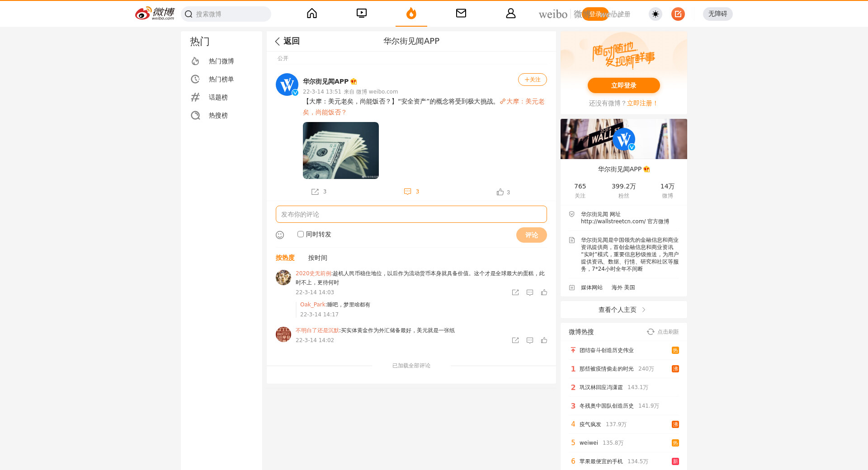
Task: Click the 无障碍 accessibility button
Action: tap(718, 14)
